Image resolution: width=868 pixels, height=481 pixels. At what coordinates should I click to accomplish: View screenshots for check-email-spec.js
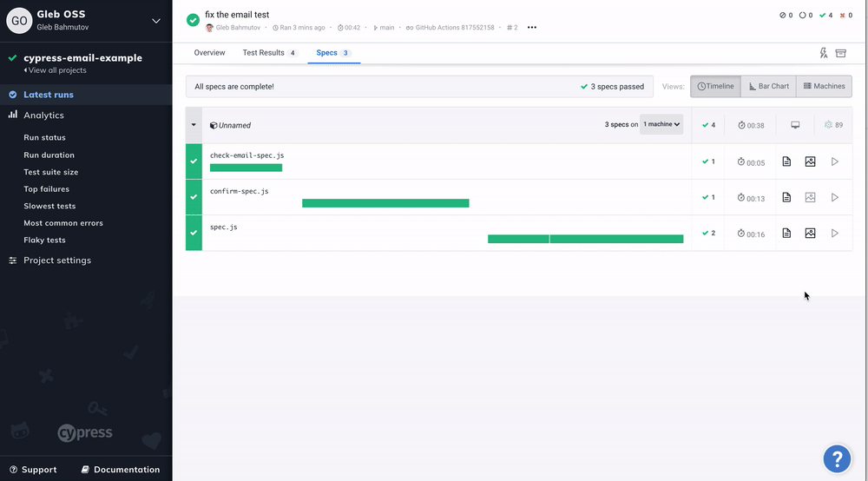[x=811, y=161]
